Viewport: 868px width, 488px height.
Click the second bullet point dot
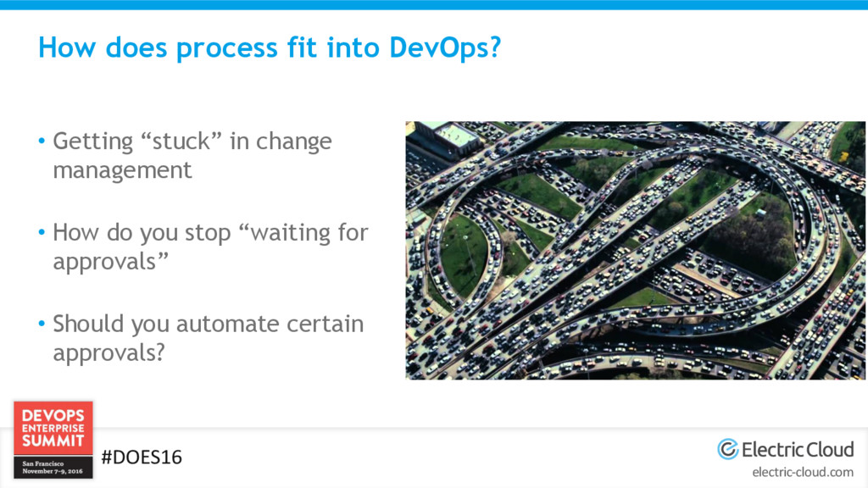pos(41,233)
